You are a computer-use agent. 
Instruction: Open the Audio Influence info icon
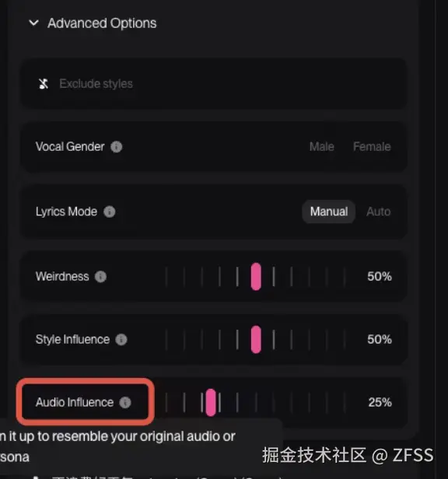click(x=125, y=402)
